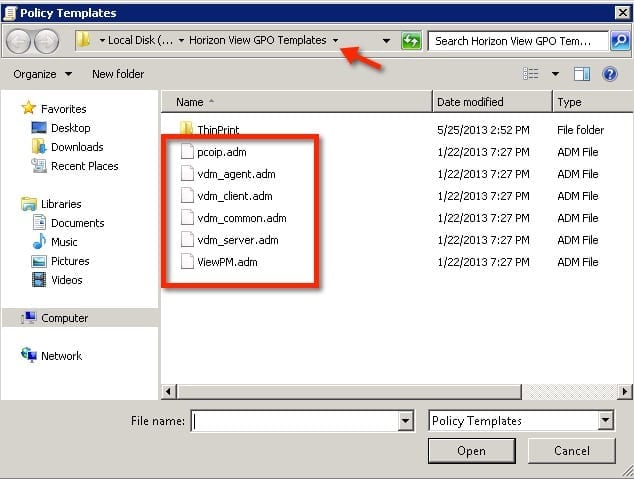Click the folder icon in address bar

[x=84, y=40]
